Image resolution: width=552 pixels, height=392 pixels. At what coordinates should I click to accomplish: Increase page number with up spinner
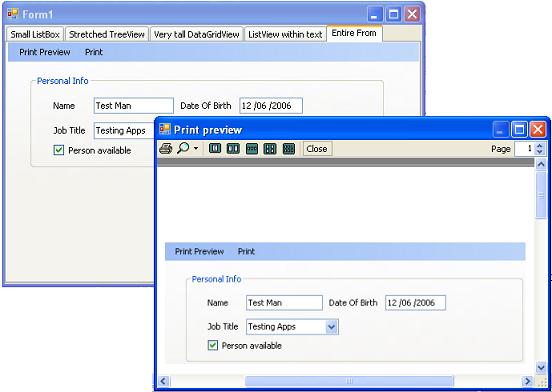click(x=540, y=146)
